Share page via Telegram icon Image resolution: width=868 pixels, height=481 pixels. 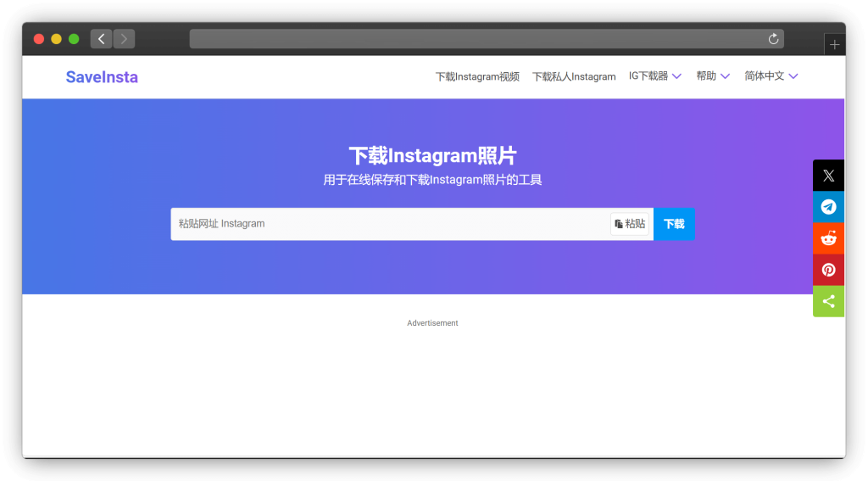pyautogui.click(x=828, y=207)
